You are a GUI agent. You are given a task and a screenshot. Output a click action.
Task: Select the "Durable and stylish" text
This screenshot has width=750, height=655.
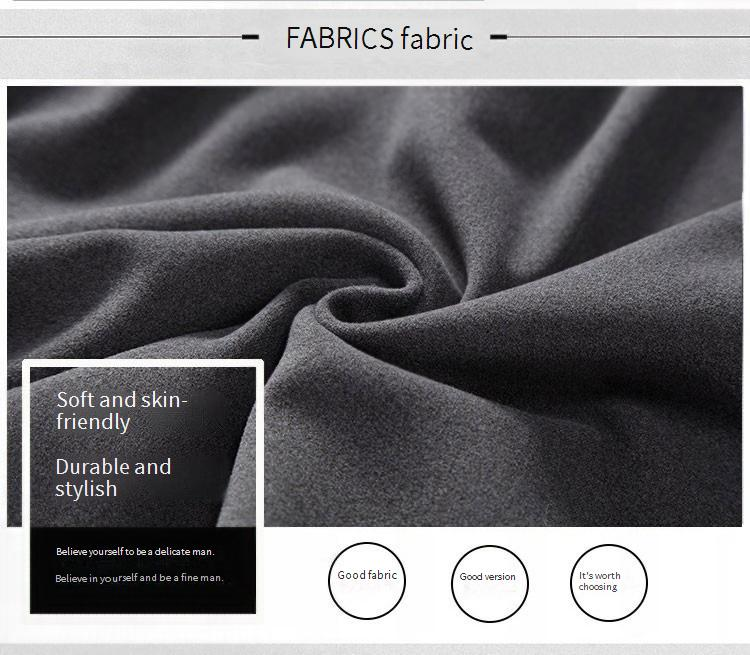[x=113, y=477]
